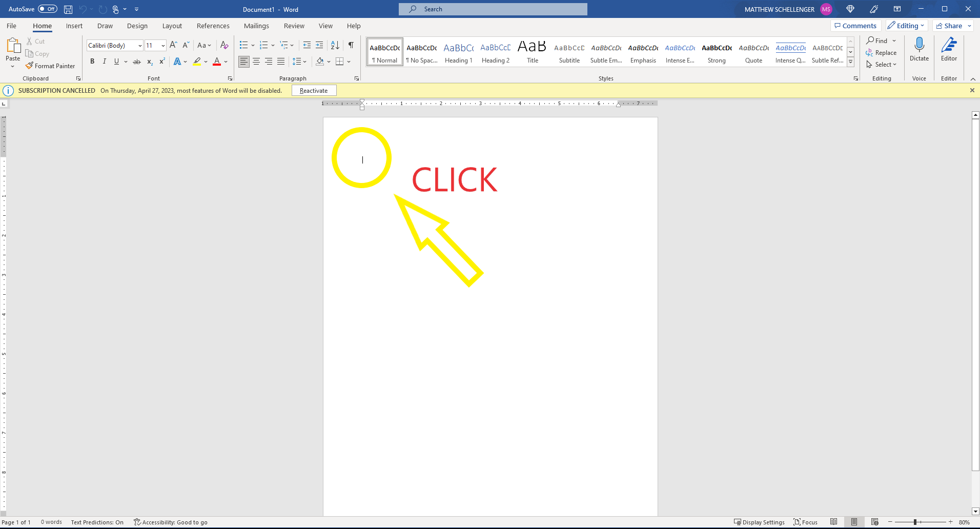Open the Comments button
The image size is (980, 529).
coord(855,26)
